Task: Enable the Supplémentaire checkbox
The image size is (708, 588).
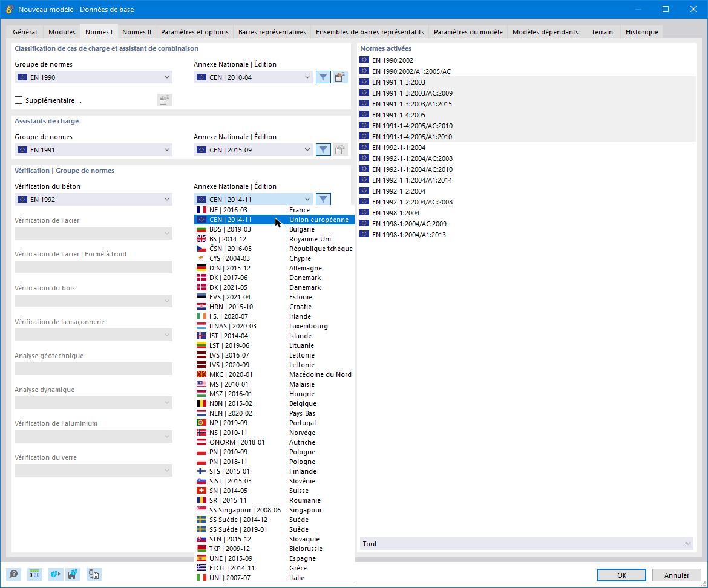Action: coord(19,100)
